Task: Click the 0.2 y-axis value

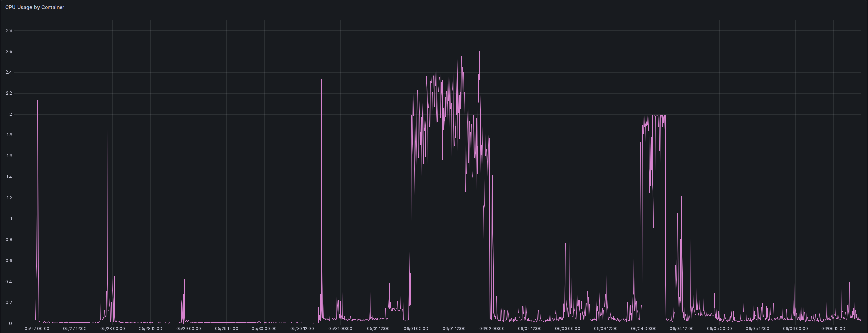Action: click(9, 303)
